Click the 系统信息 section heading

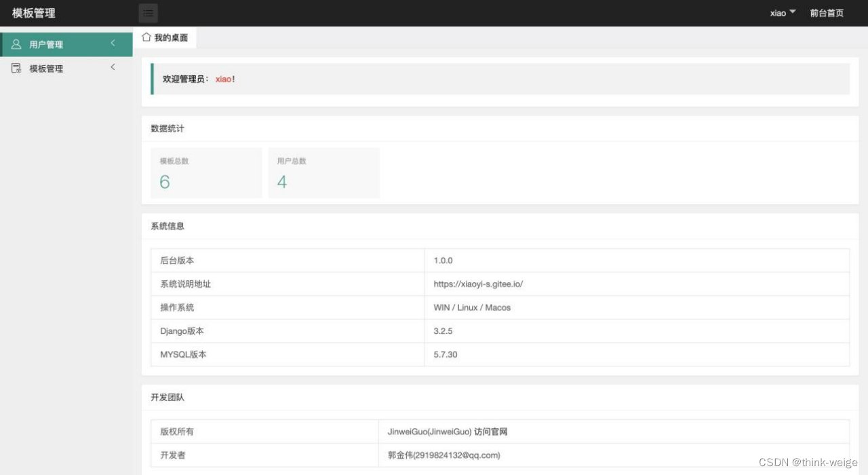click(x=167, y=226)
